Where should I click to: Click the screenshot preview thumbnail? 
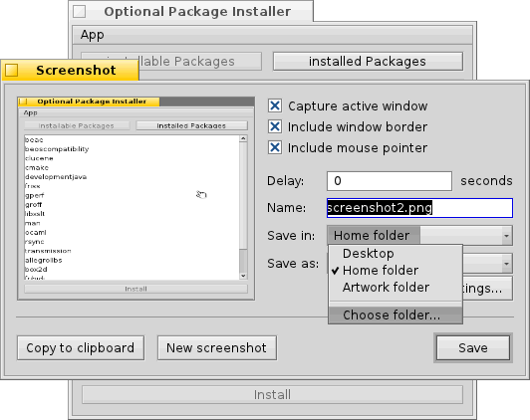[x=135, y=198]
